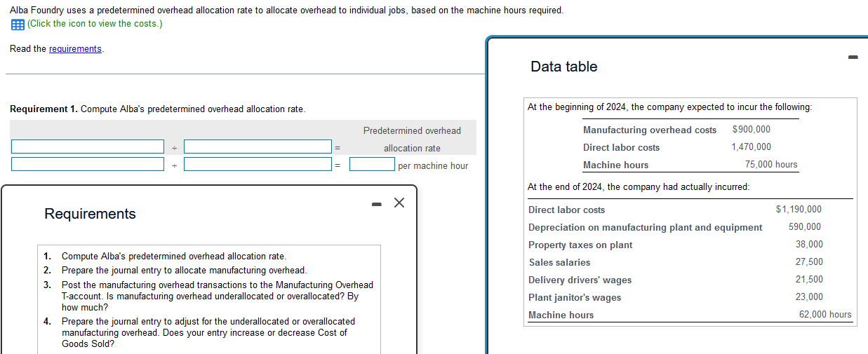Click the 38,000 property taxes value
This screenshot has height=354, width=868.
[810, 245]
